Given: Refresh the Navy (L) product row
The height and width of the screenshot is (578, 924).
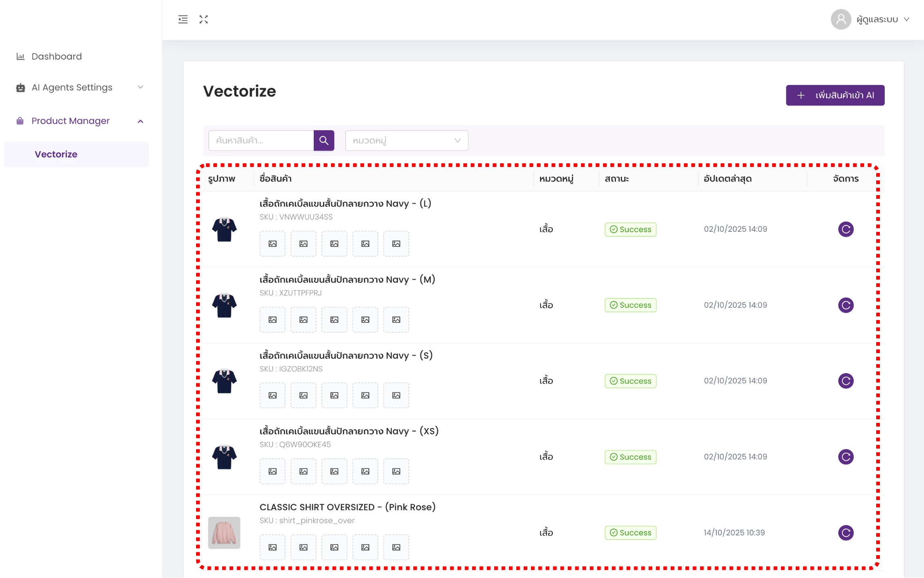Looking at the screenshot, I should [x=846, y=229].
